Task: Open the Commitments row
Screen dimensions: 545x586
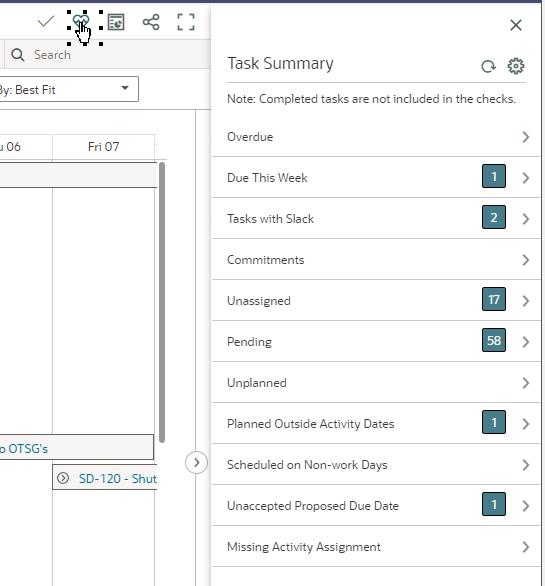Action: pos(376,260)
